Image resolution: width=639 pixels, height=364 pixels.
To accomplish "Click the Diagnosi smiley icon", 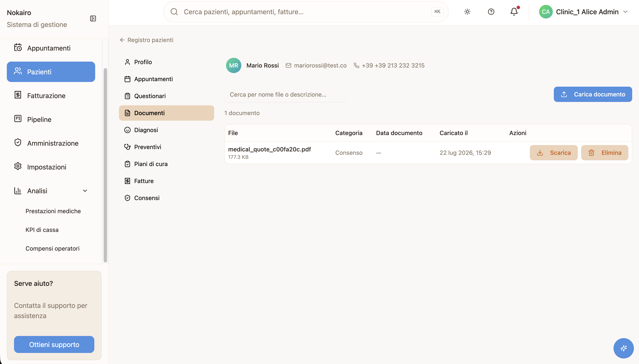I will pyautogui.click(x=127, y=130).
